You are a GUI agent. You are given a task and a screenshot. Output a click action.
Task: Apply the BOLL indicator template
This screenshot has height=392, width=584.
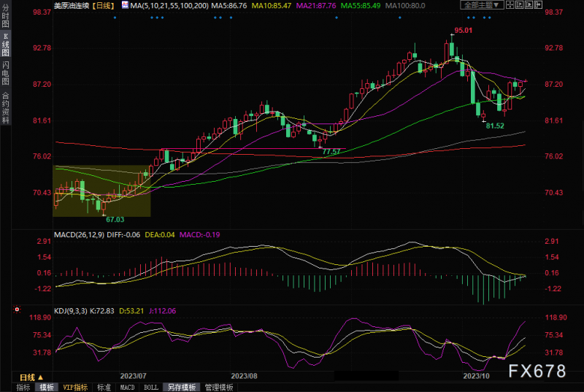click(x=150, y=387)
